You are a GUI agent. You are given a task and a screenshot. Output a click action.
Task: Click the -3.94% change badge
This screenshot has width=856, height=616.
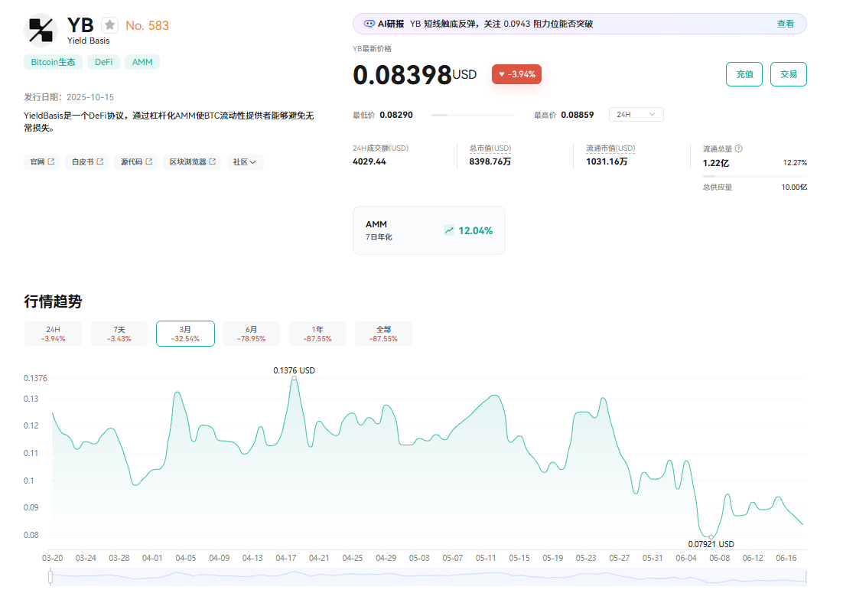516,74
